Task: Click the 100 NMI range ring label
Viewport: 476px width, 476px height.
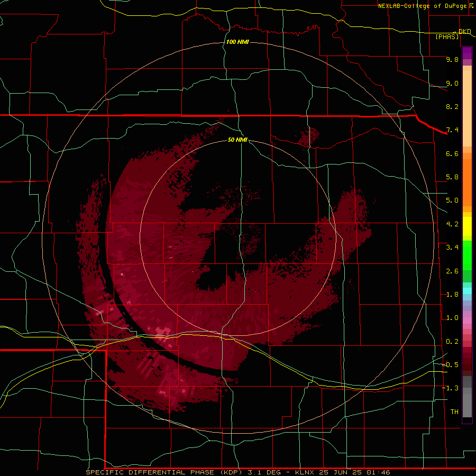Action: (237, 42)
